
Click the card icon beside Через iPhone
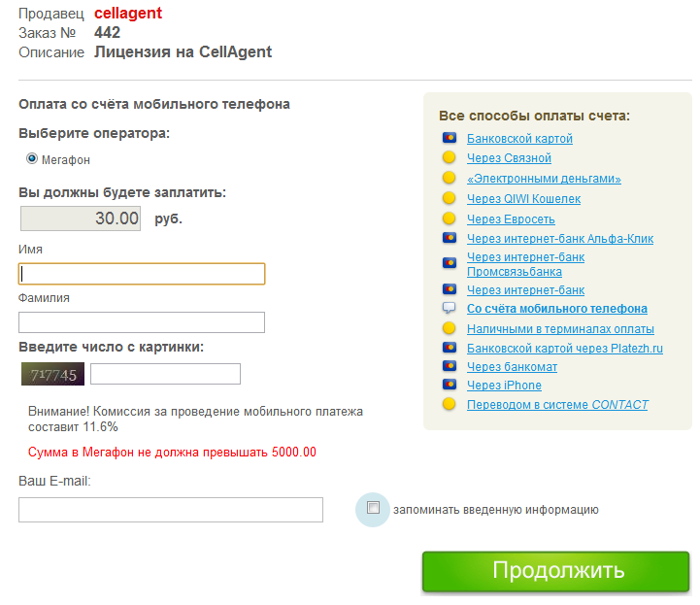[x=450, y=384]
